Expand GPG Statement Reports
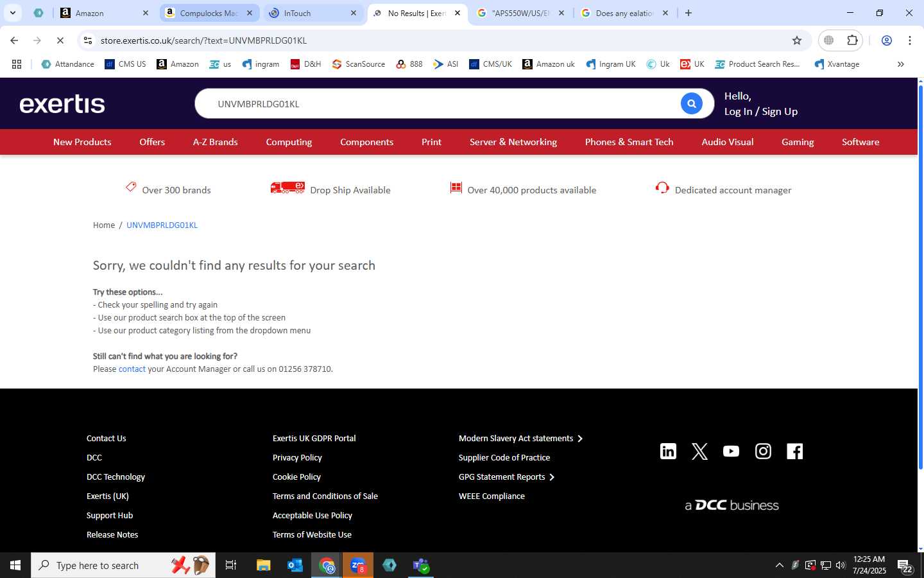This screenshot has height=578, width=924. point(506,477)
